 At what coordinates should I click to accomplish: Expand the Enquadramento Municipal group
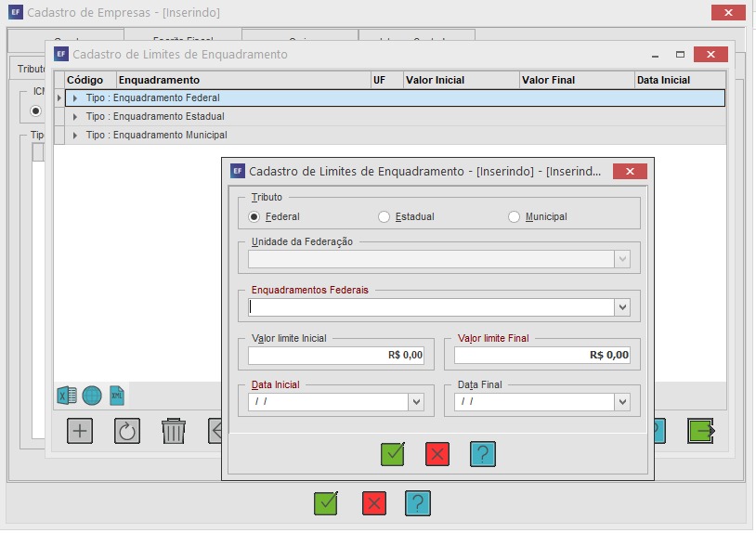tap(74, 136)
